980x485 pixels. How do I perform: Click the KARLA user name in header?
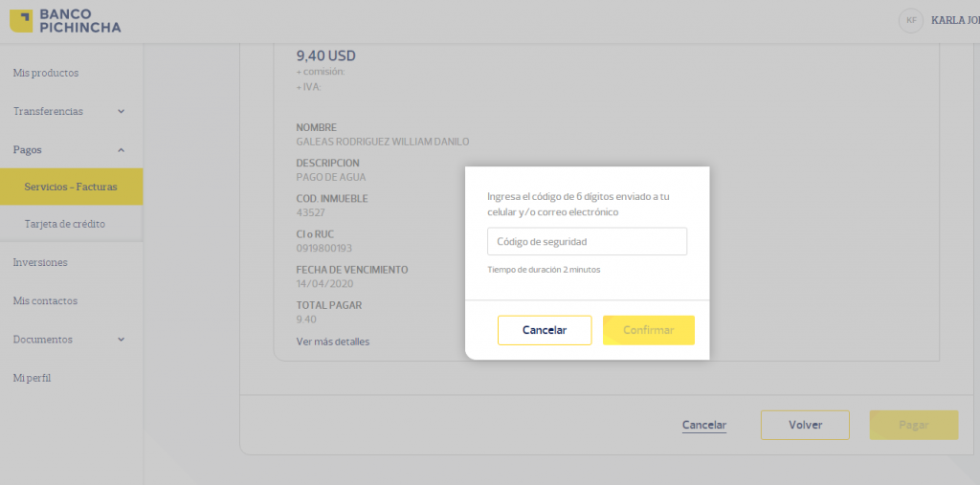tap(955, 21)
